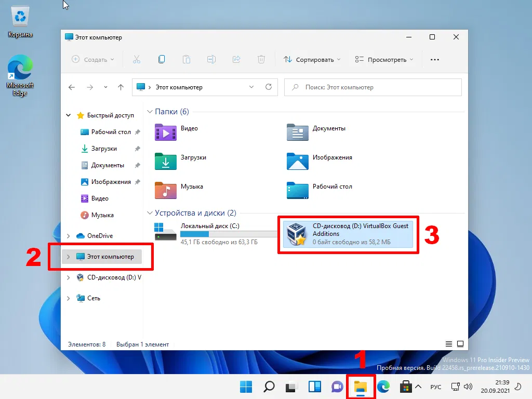Select the Share icon in the toolbar
Screen dimensions: 532x399
coord(236,59)
